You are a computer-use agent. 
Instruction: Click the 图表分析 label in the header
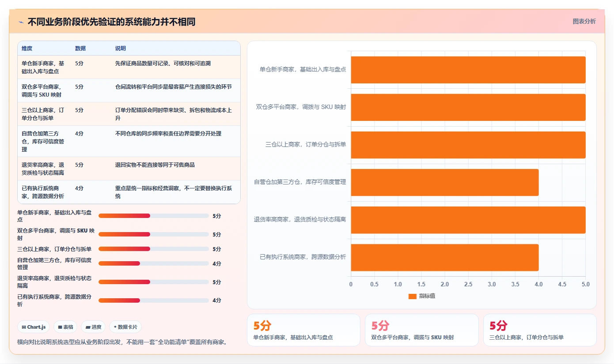pos(584,21)
